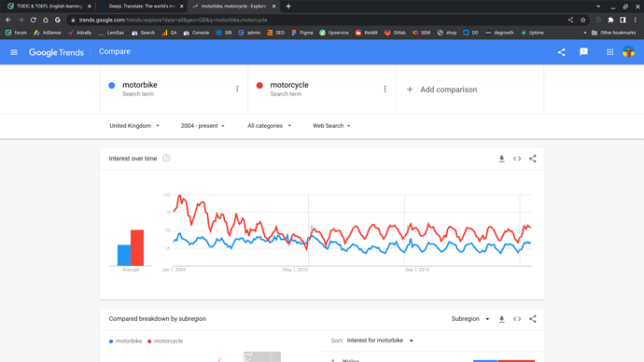Expand the United Kingdom region dropdown
Screen dimensions: 644x362
coord(134,126)
